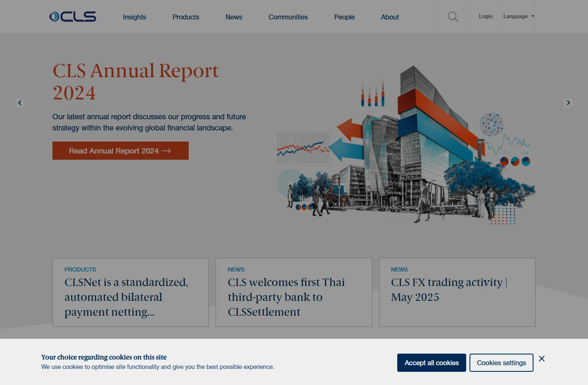The height and width of the screenshot is (385, 588).
Task: Open the Insights menu
Action: pyautogui.click(x=135, y=17)
